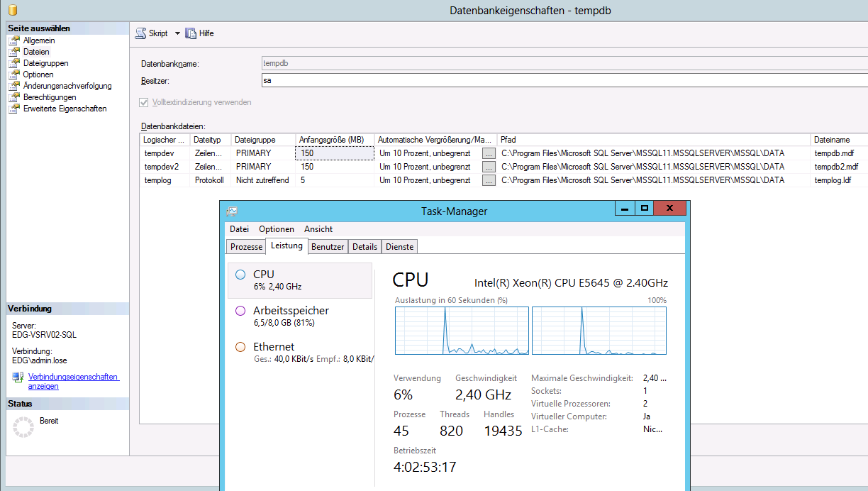Click the tempdb2.mdf file name cell
The image size is (868, 491).
(x=839, y=167)
